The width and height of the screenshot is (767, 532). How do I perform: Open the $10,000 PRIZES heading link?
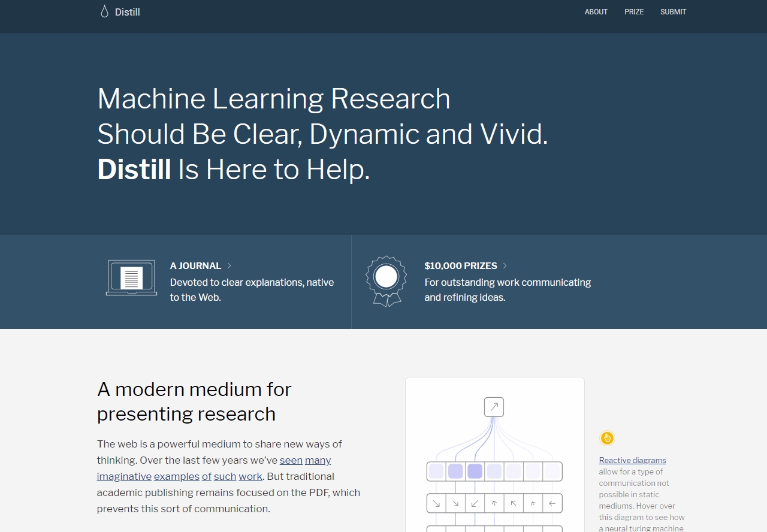[461, 265]
